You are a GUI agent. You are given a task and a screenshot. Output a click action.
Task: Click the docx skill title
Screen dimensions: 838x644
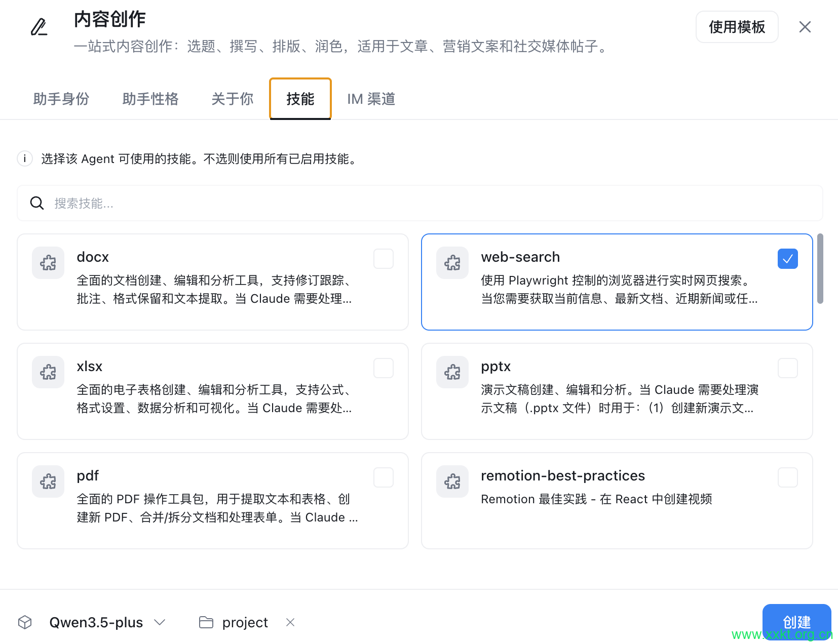coord(93,257)
